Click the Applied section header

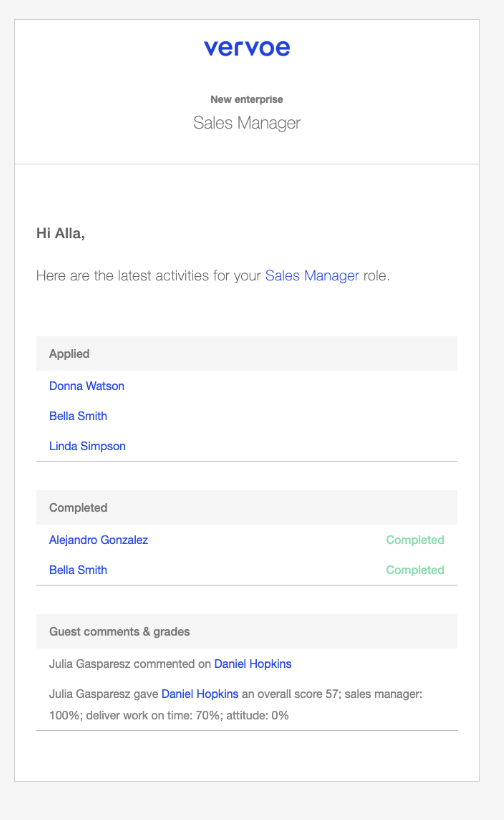247,354
